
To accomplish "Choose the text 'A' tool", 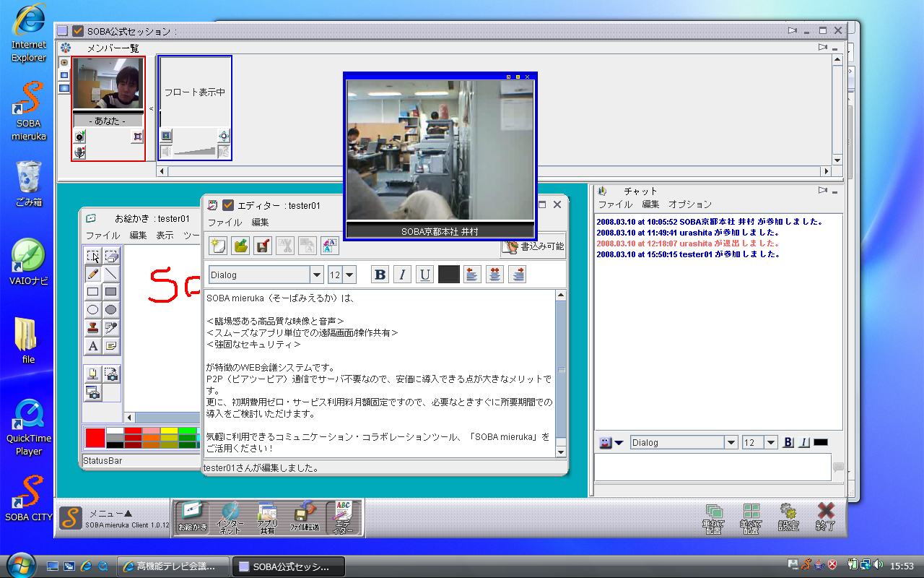I will click(93, 346).
